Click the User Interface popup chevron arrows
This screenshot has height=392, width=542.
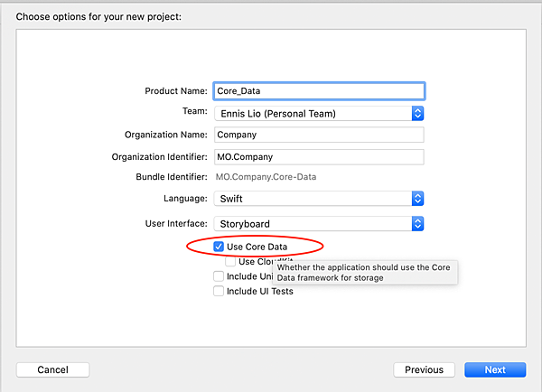pos(417,223)
